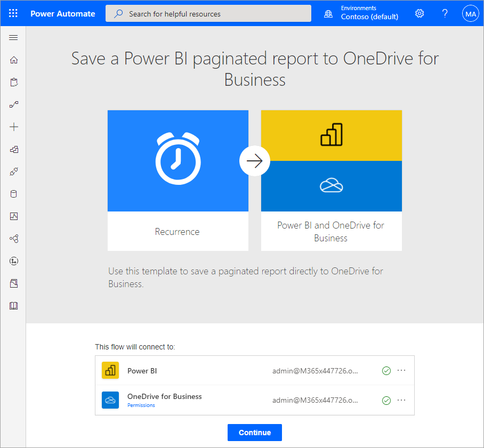
Task: Open AI Builder icon in sidebar
Action: click(x=13, y=239)
